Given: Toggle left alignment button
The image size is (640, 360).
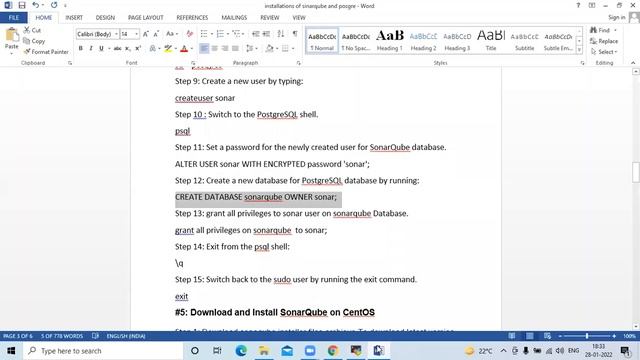Looking at the screenshot, I should point(204,49).
